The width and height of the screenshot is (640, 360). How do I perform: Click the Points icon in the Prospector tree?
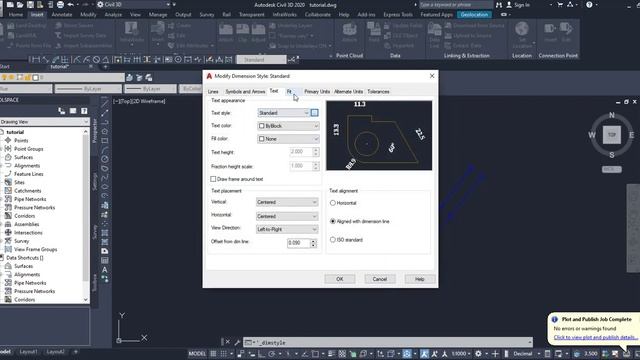click(8, 140)
